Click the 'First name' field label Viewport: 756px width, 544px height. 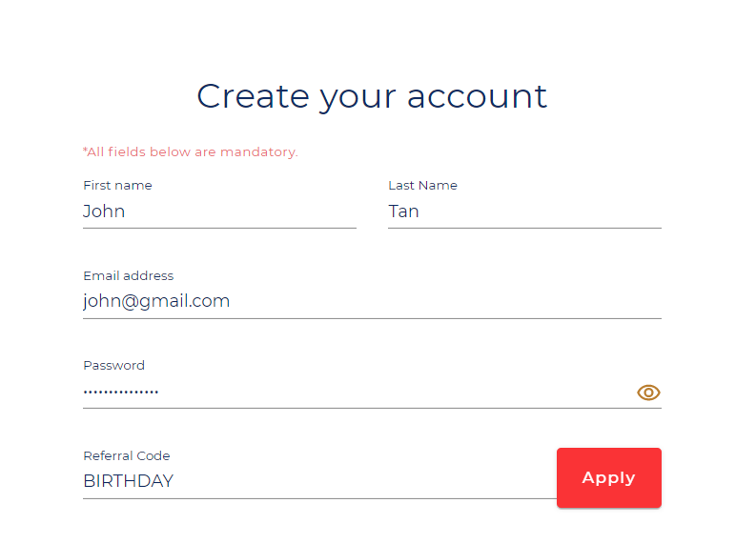(x=117, y=186)
